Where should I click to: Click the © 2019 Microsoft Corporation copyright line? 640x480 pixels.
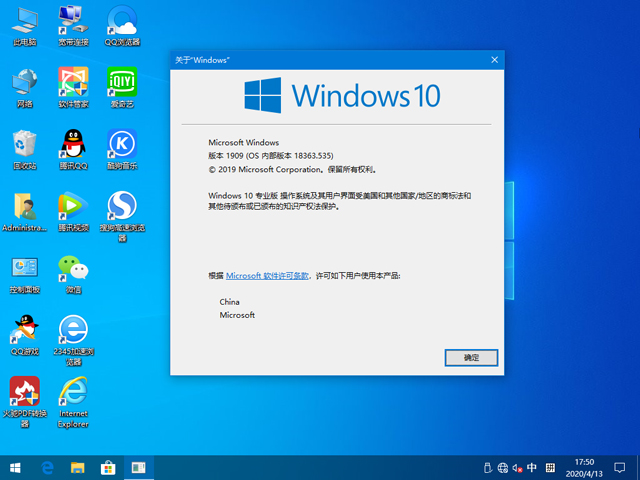(x=292, y=169)
